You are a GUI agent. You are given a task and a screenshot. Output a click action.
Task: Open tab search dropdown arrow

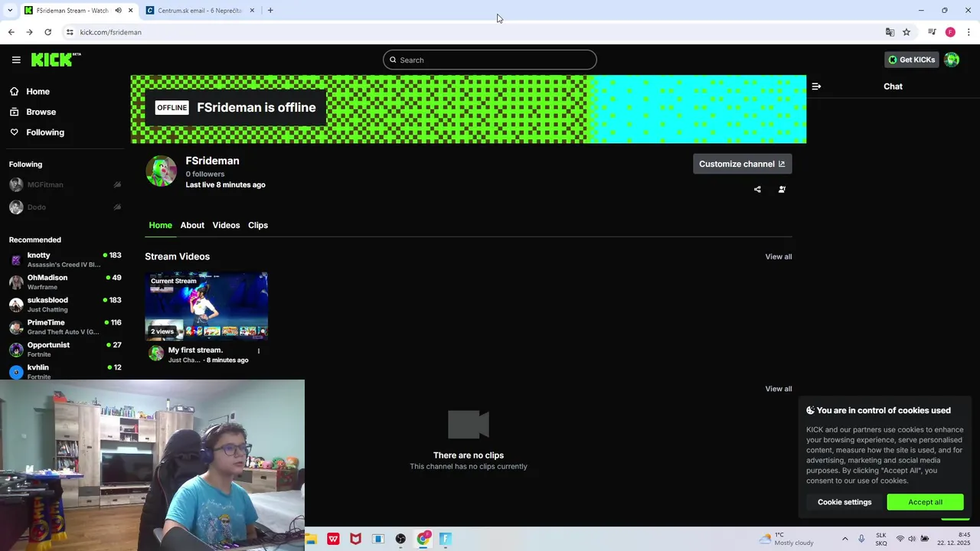pos(9,11)
